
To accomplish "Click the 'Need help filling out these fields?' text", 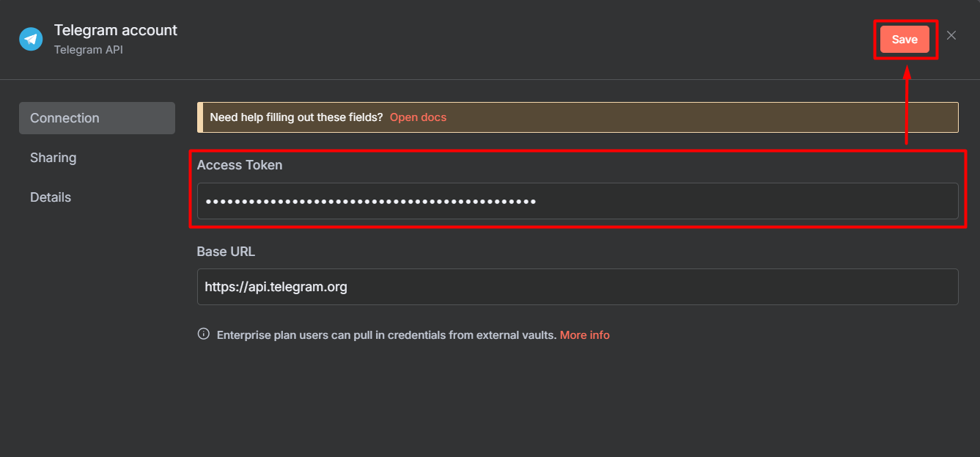I will 296,117.
